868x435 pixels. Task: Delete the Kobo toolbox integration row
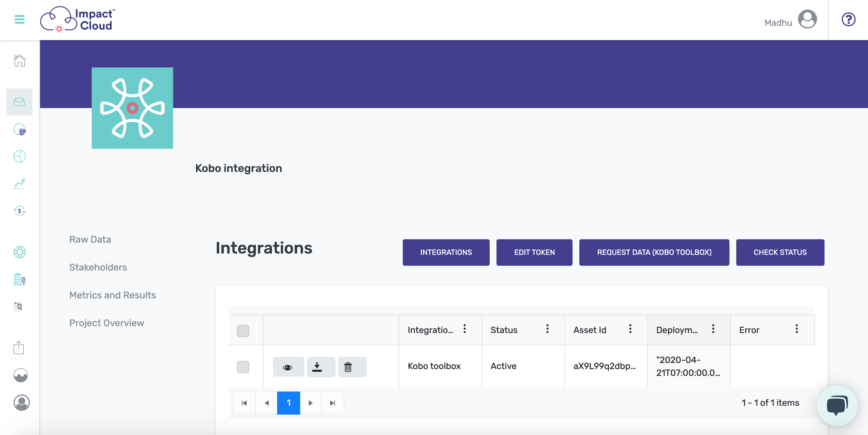(x=352, y=367)
